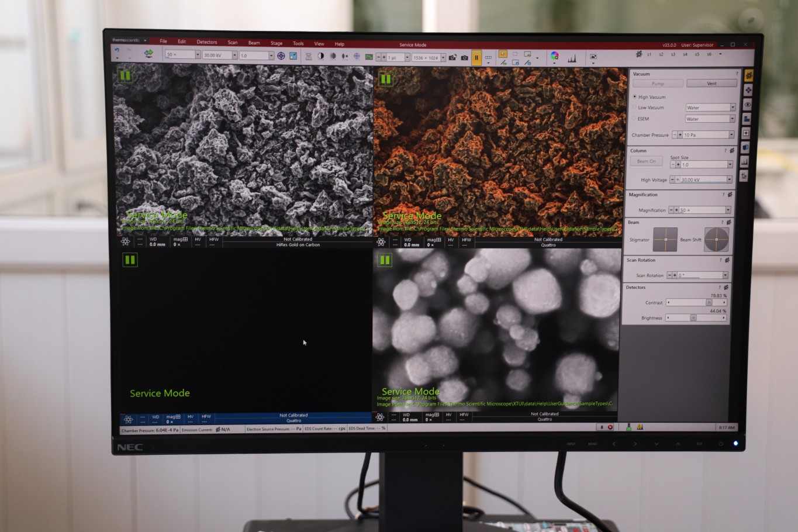Screen dimensions: 798x532
Task: Select the High Vacuum radio button
Action: coord(635,97)
